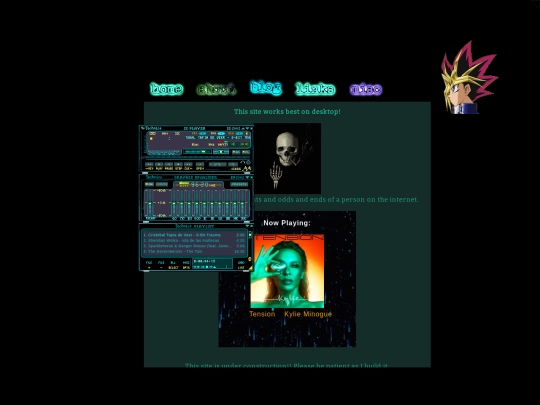The image size is (540, 405).
Task: Open the playlist REM menu
Action: point(161,265)
